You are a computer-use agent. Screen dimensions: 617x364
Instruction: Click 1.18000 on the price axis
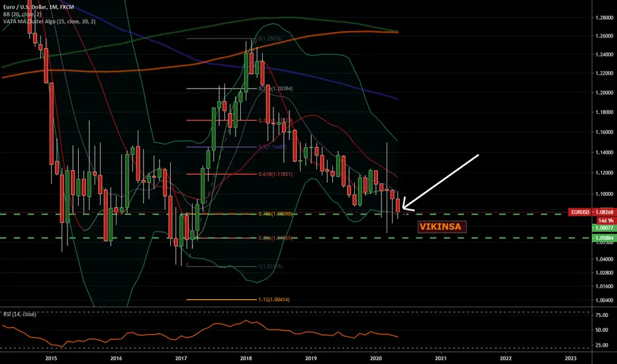[x=604, y=112]
